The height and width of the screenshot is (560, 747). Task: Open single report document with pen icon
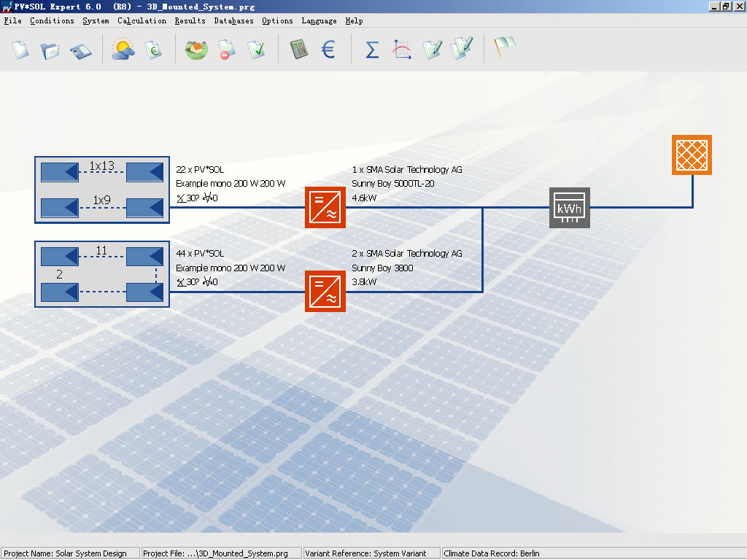[432, 50]
